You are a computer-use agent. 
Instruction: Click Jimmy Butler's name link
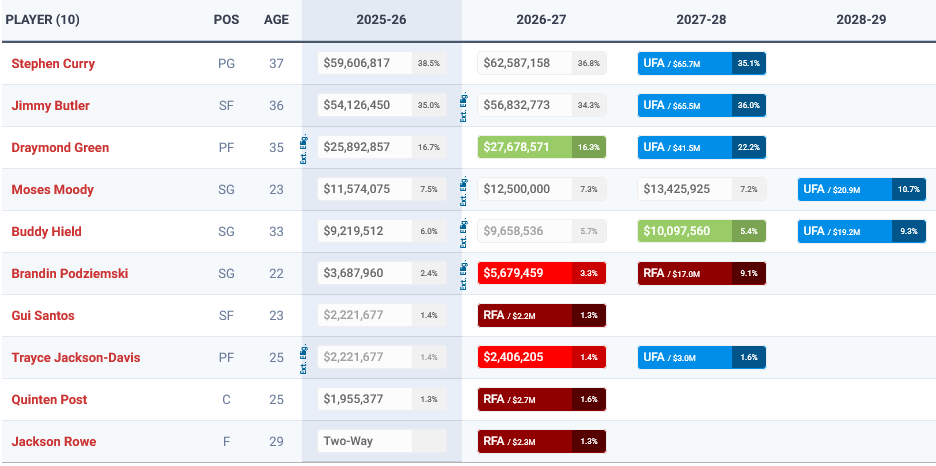[x=49, y=106]
